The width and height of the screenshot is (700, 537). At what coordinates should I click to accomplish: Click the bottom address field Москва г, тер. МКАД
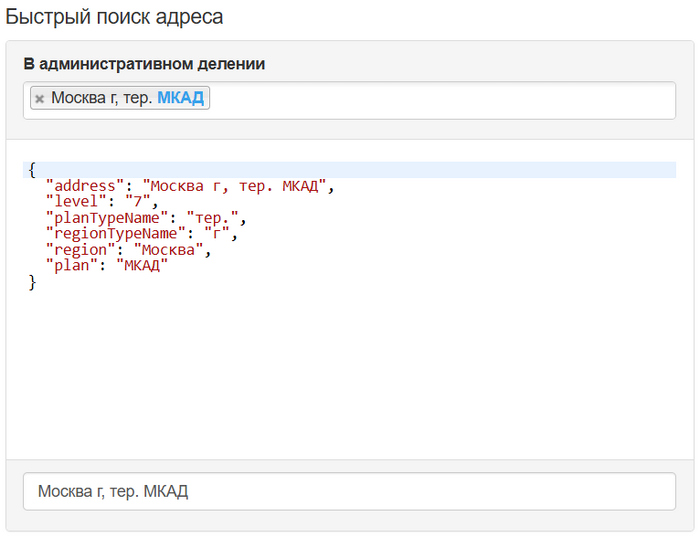coord(349,491)
